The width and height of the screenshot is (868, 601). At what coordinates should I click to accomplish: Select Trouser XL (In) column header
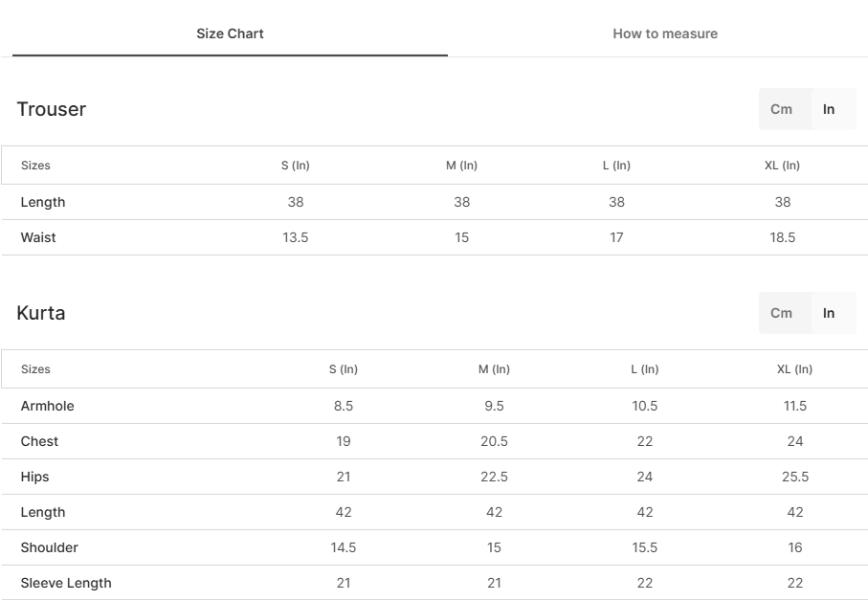pos(782,166)
